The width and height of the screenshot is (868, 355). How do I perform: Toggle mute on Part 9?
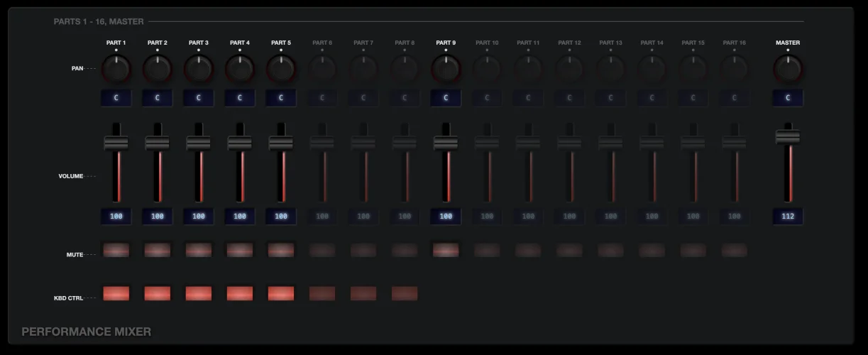coord(446,250)
